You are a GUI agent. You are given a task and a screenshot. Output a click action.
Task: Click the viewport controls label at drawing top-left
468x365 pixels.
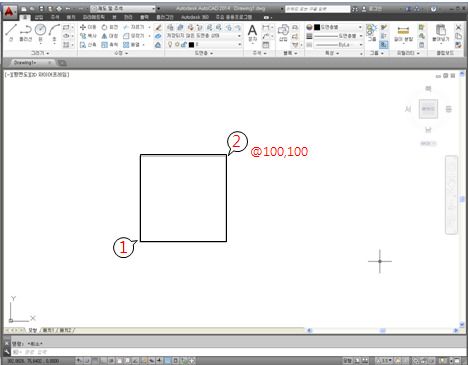(37, 75)
